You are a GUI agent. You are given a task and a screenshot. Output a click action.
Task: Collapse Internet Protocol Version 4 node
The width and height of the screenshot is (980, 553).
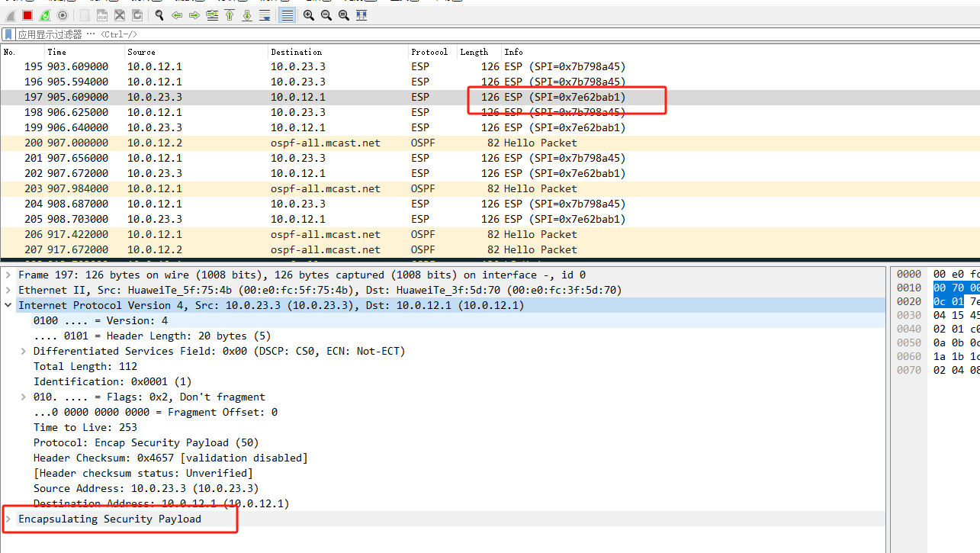coord(8,305)
